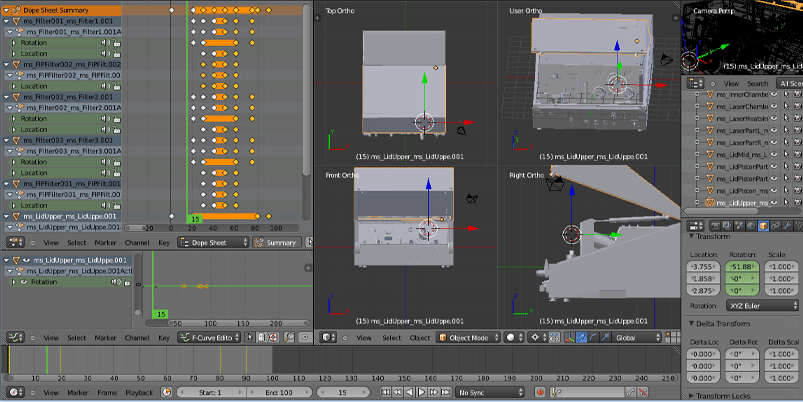Viewport: 803px width, 402px height.
Task: Lock the Location channel under ms_Filter002
Action: point(117,130)
